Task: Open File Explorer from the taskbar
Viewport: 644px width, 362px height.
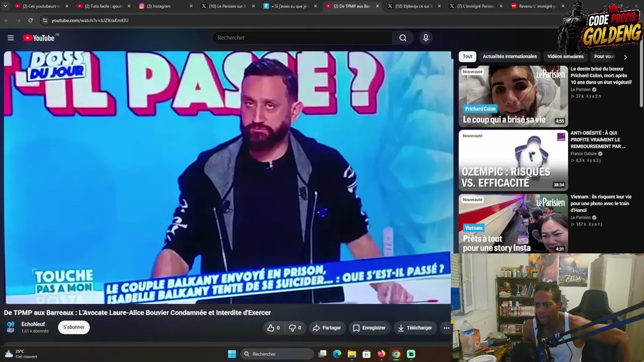Action: click(x=352, y=354)
